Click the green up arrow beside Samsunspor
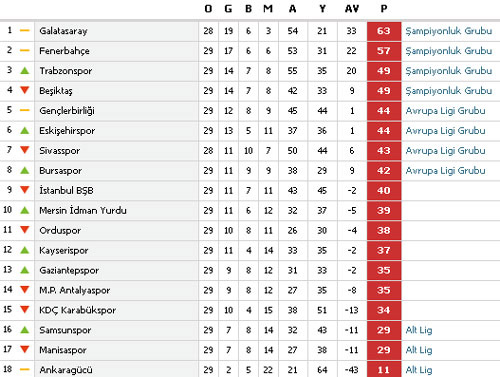The width and height of the screenshot is (500, 377). click(25, 330)
